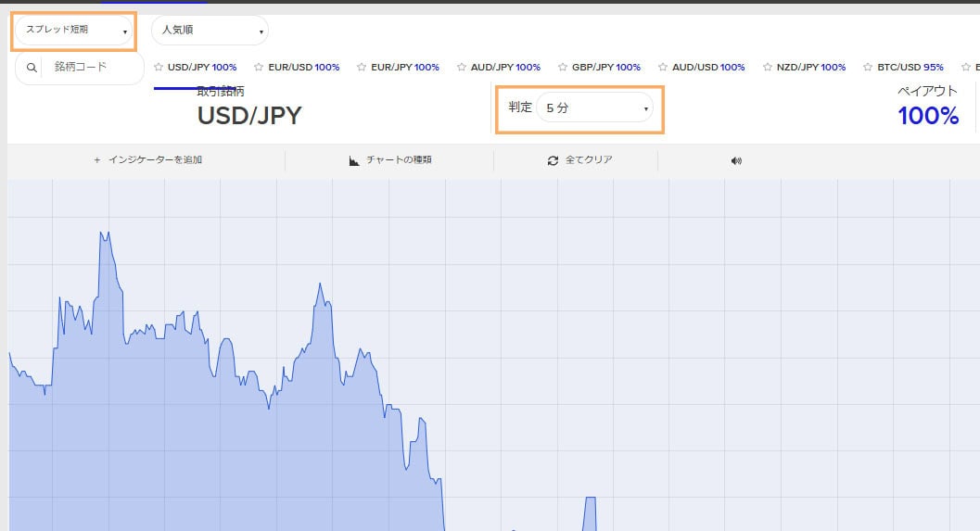Favorite EUR/JPY with its star icon
Viewport: 980px width, 531px height.
362,67
